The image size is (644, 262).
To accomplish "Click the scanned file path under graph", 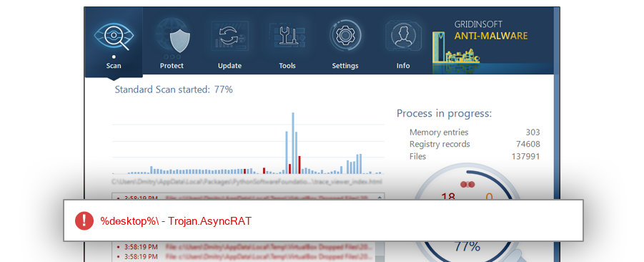I will 247,181.
